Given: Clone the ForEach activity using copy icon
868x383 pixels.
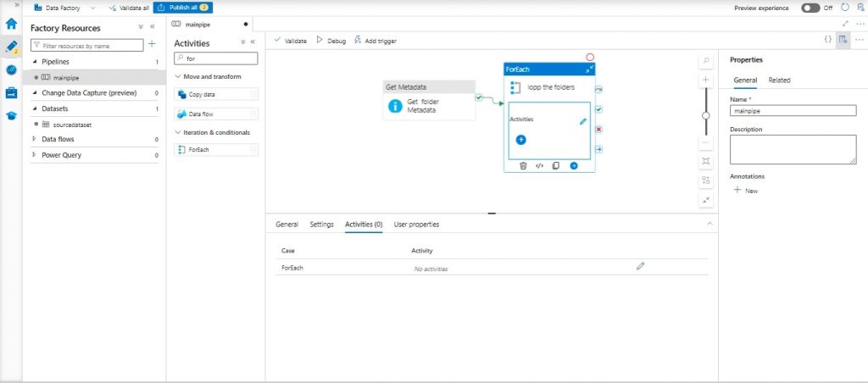Looking at the screenshot, I should click(556, 165).
